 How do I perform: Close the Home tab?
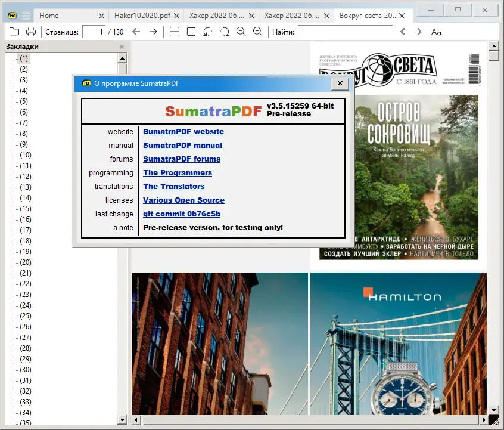[x=101, y=16]
